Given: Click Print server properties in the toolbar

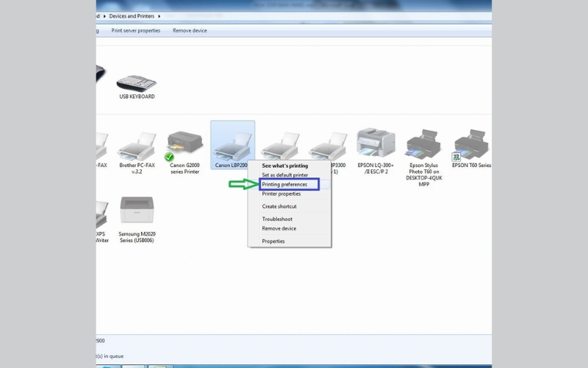Looking at the screenshot, I should pyautogui.click(x=136, y=30).
